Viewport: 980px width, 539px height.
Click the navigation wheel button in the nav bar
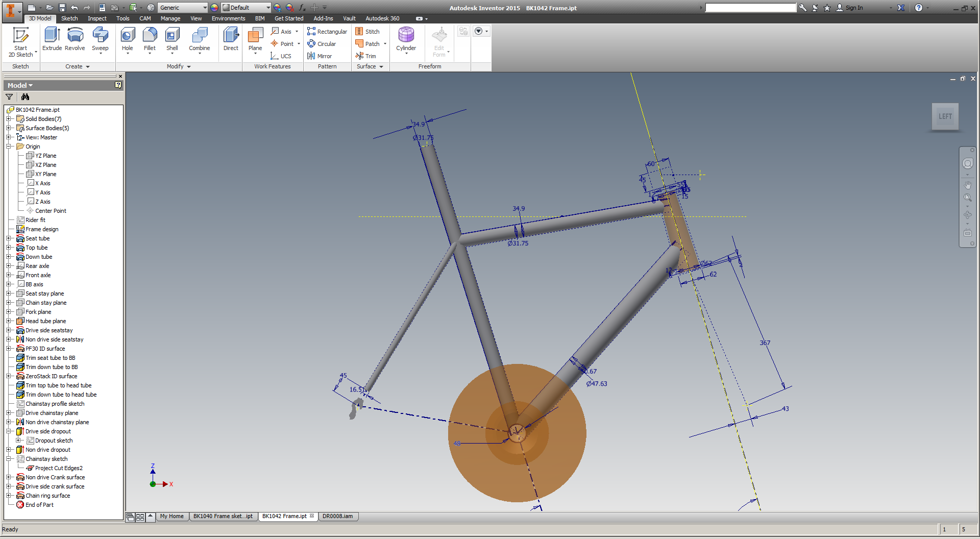pyautogui.click(x=967, y=163)
